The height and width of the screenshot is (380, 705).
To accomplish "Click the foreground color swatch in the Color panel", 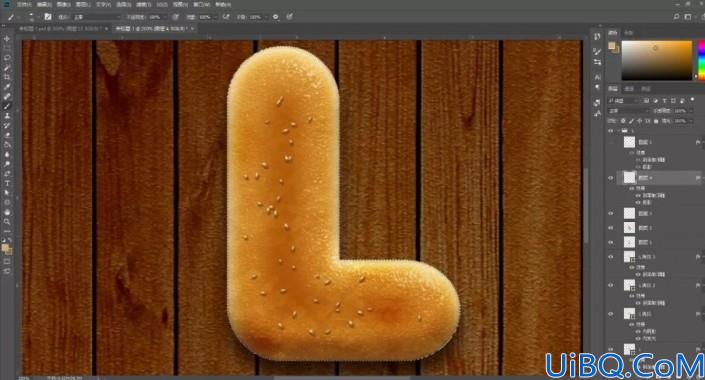I will [612, 45].
